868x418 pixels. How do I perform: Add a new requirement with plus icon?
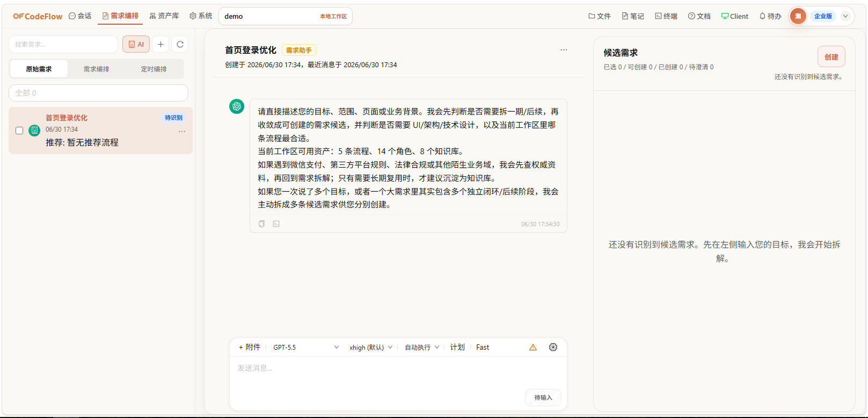(161, 44)
